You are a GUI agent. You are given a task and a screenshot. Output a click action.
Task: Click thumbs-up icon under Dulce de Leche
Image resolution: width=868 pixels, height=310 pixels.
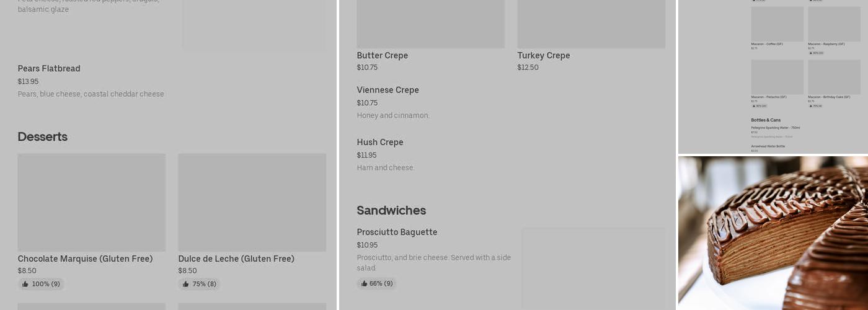click(185, 284)
